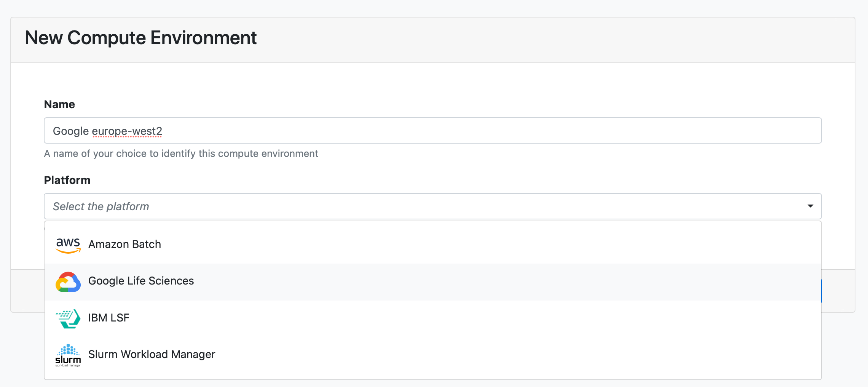Screen dimensions: 868x387
Task: Select Google Life Sciences from the list
Action: tap(141, 281)
